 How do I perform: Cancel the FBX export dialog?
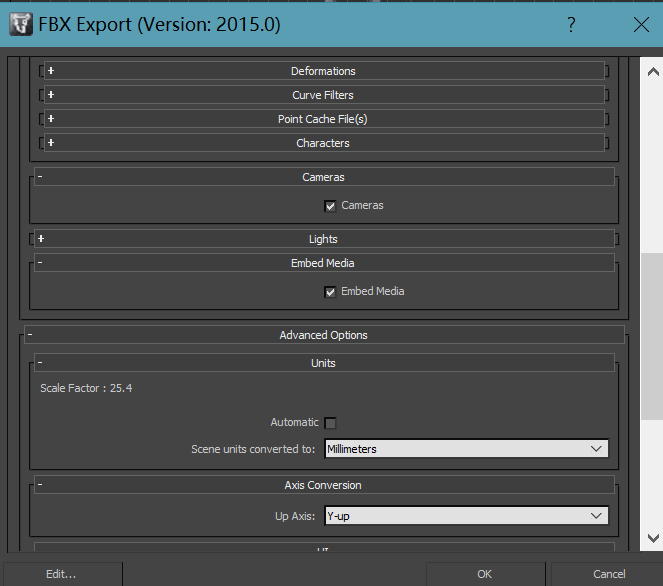coord(608,574)
